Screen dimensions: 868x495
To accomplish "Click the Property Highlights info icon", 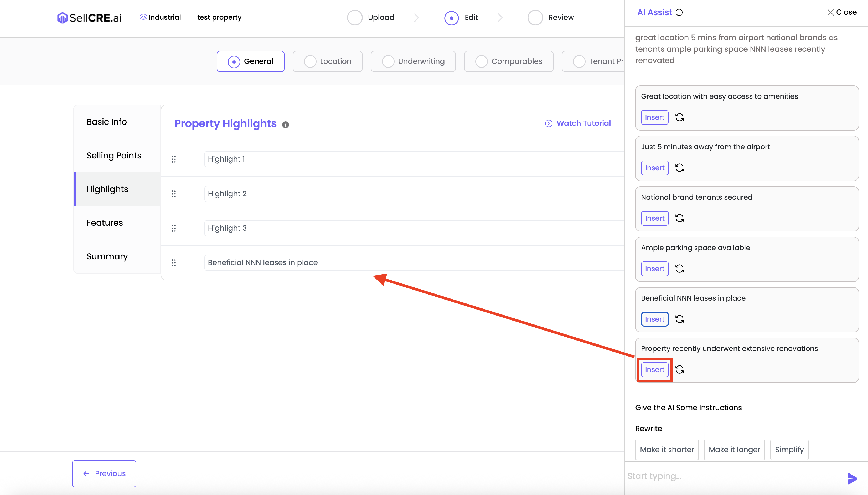I will (286, 125).
